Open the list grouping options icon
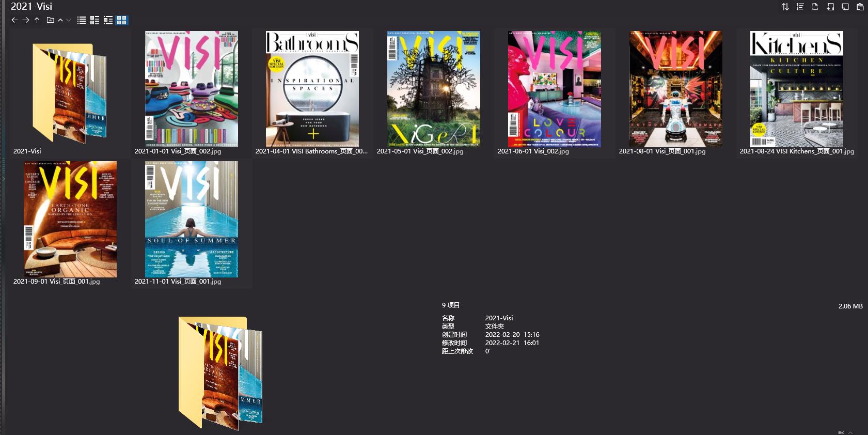 [x=800, y=7]
